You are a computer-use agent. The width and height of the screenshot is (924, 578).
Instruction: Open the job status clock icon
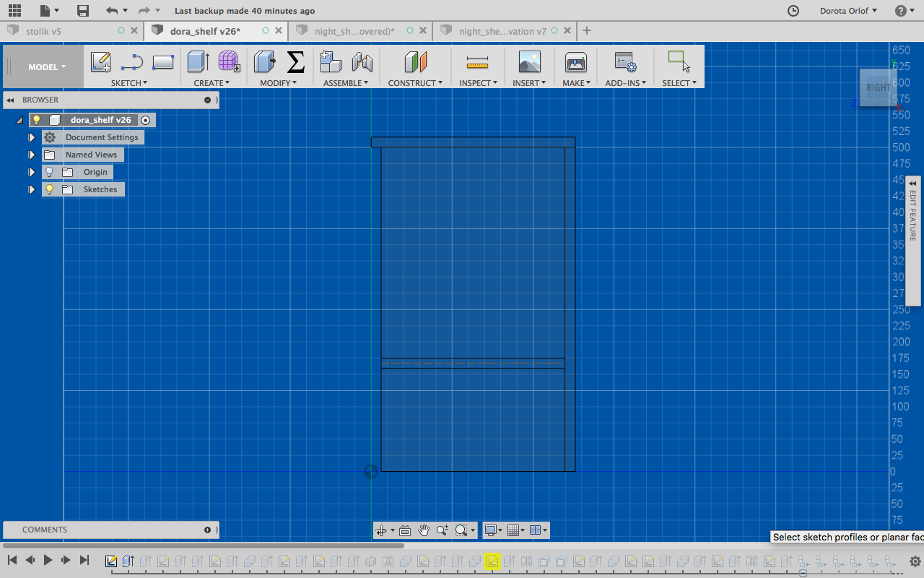(793, 11)
